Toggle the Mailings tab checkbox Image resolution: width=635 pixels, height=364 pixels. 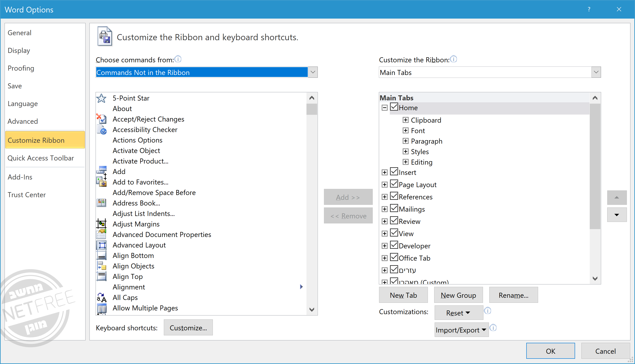tap(394, 209)
